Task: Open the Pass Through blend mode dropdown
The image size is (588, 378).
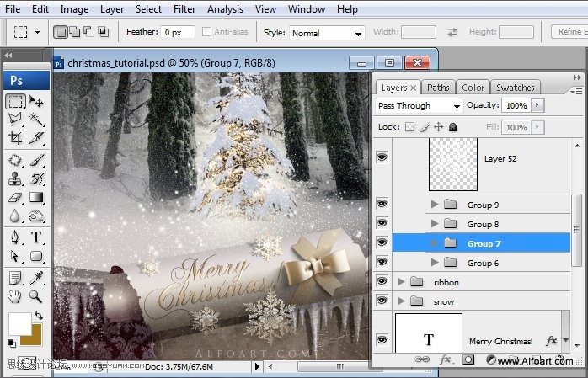Action: 420,106
